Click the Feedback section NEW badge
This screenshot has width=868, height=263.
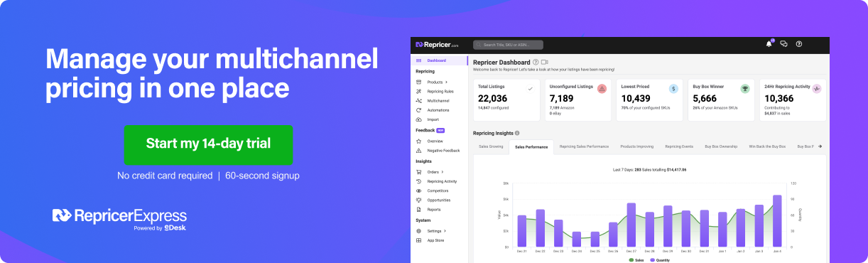coord(440,130)
